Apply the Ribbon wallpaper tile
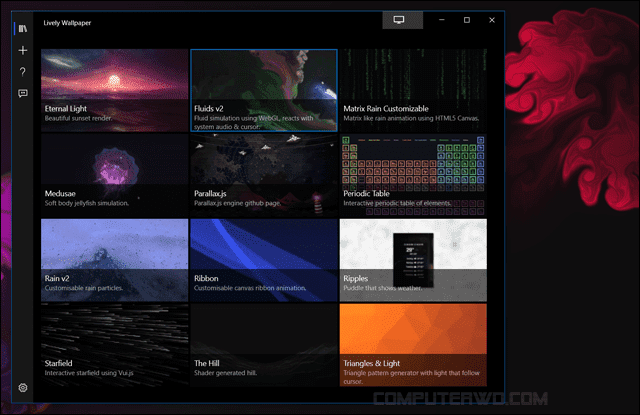This screenshot has height=415, width=640. pos(264,260)
